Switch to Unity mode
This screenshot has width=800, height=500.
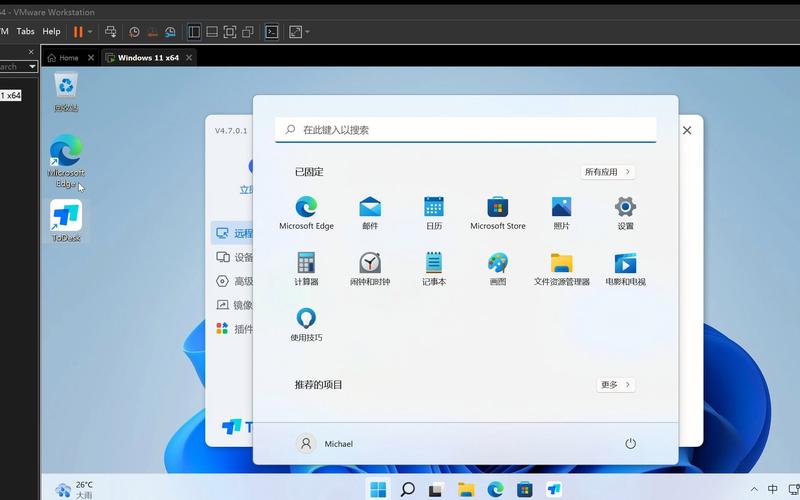(x=248, y=32)
